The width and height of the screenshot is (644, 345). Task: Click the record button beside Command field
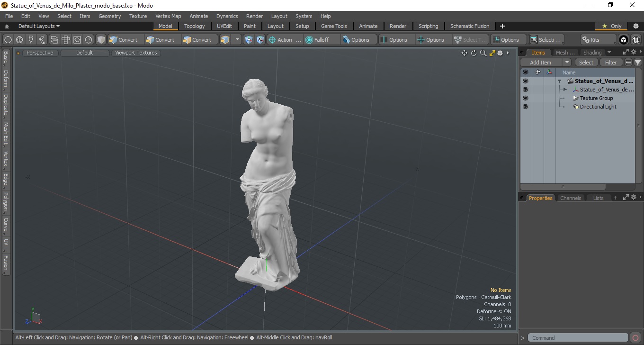click(635, 338)
